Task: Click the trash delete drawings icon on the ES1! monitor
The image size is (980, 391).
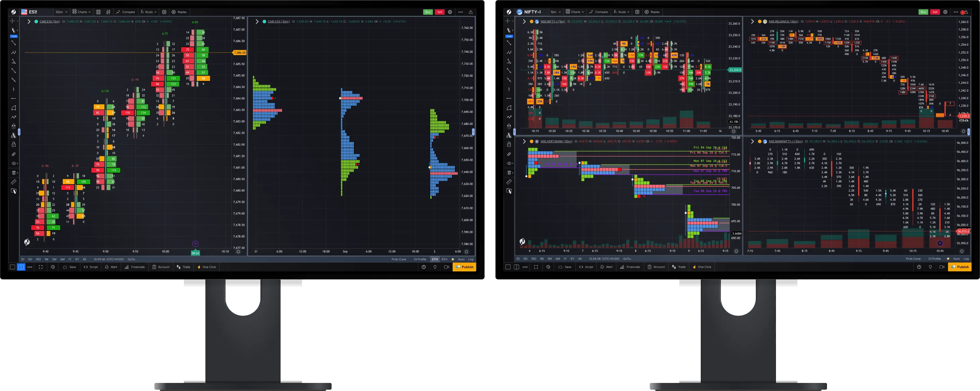Action: 14,172
